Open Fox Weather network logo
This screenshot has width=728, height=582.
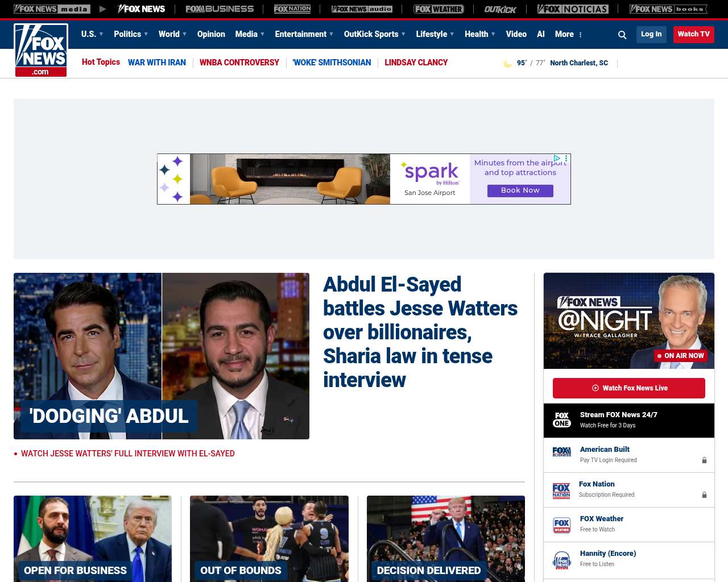pyautogui.click(x=439, y=9)
